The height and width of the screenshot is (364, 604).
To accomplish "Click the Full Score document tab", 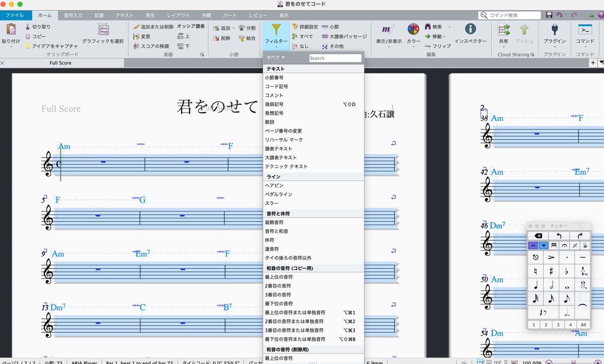I will (60, 63).
